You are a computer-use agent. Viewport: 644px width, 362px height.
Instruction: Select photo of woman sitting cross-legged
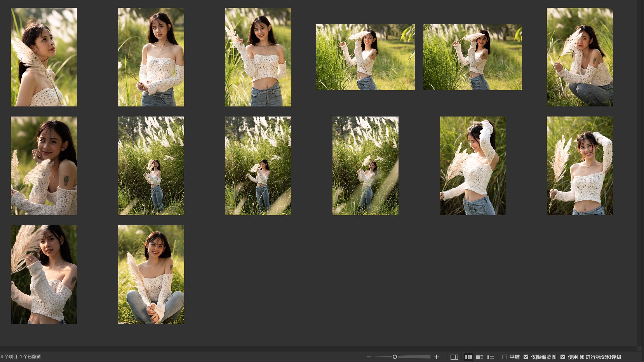tap(151, 275)
